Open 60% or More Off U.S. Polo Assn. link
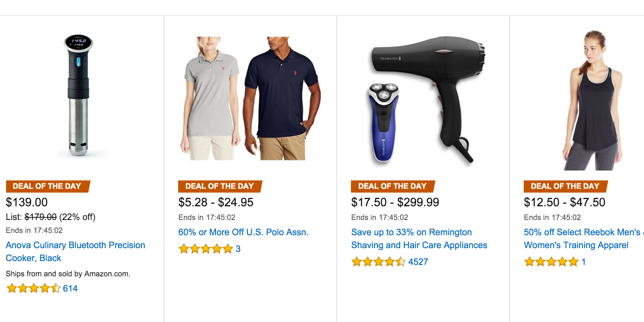644x322 pixels. [243, 232]
